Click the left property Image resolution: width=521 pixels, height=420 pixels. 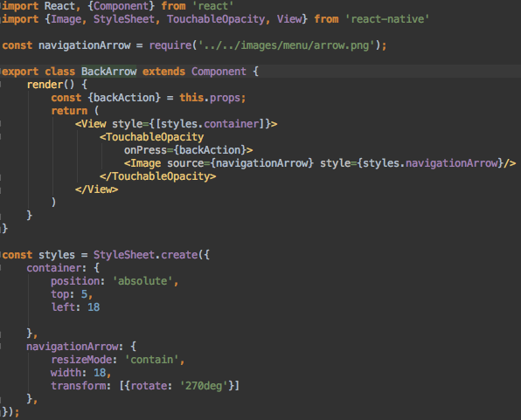click(x=63, y=307)
